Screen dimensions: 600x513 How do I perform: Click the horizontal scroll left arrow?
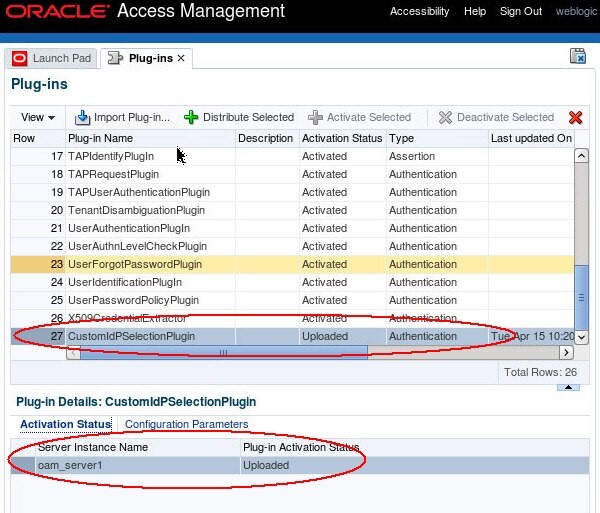point(73,352)
